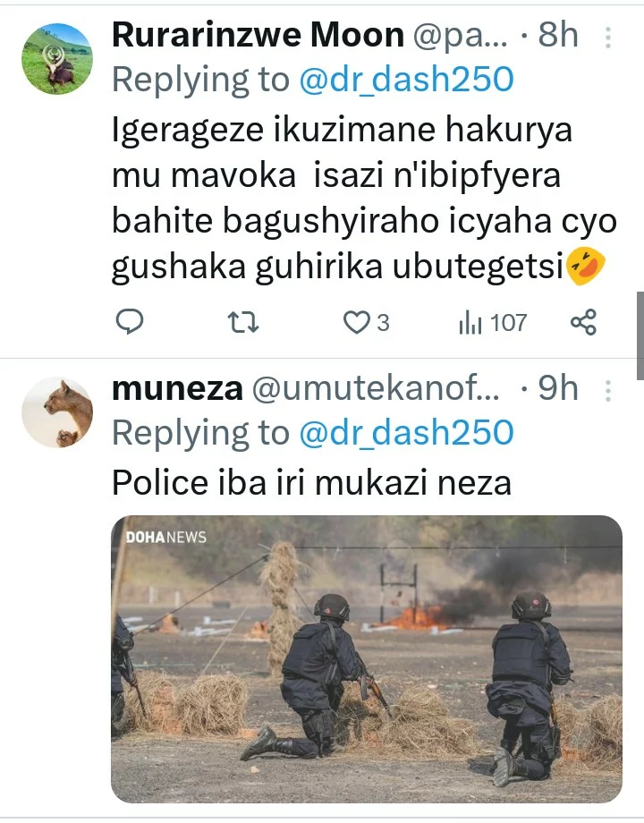Open muneza display name

point(177,388)
